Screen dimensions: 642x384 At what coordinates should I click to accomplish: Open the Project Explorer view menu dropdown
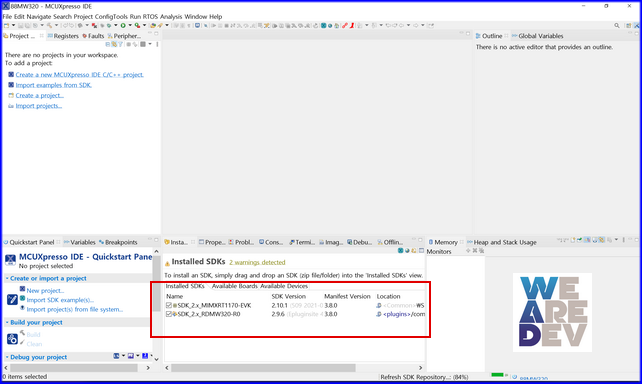pos(150,44)
